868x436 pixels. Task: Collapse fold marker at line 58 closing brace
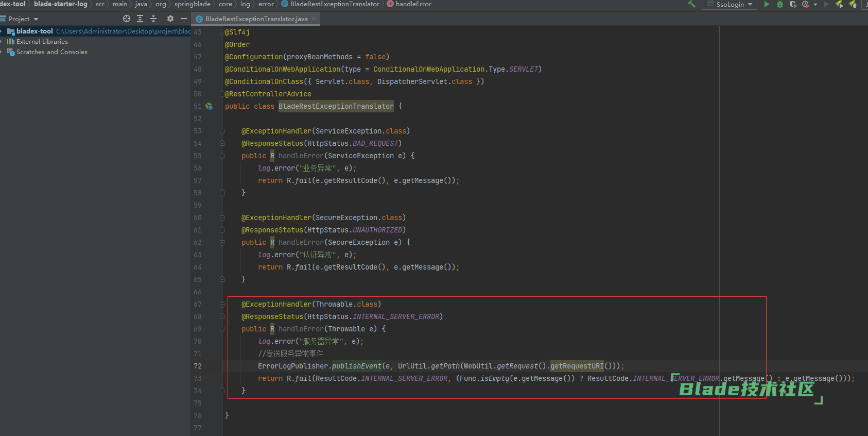click(222, 193)
